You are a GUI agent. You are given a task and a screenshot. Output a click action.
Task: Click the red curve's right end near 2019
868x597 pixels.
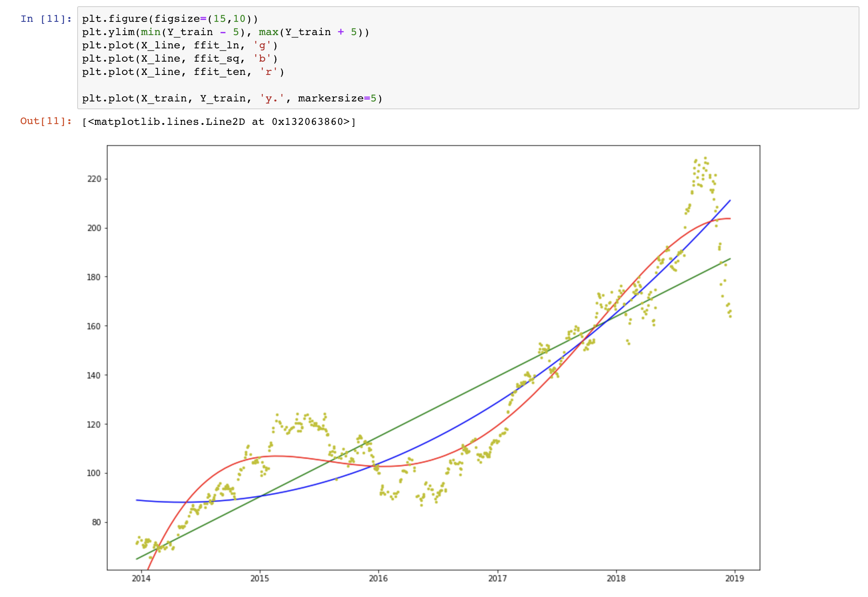[x=729, y=219]
